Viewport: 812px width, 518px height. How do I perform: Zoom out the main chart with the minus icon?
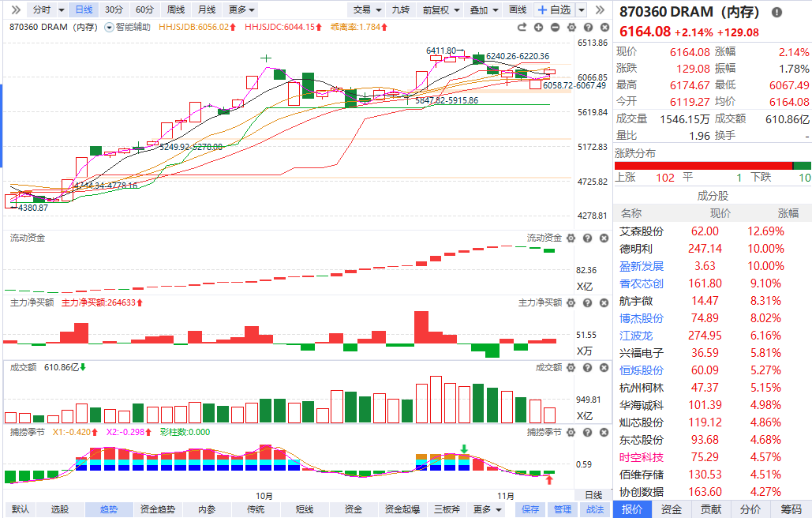[x=556, y=27]
